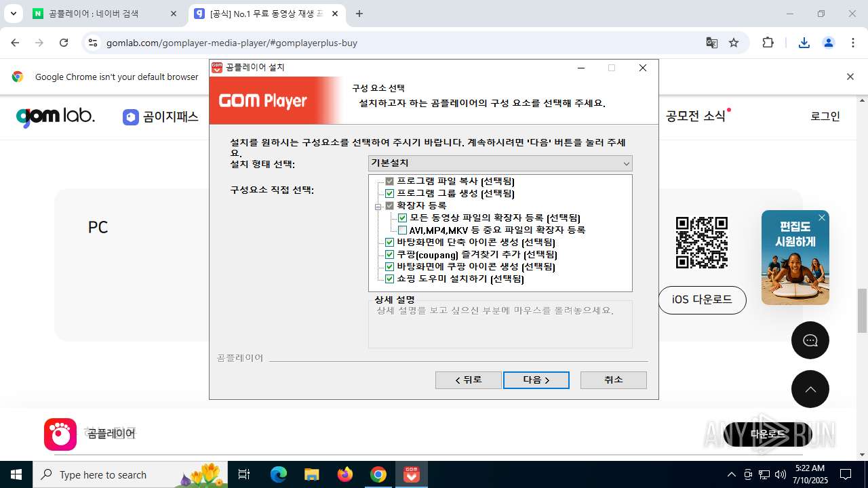Switch to [공식] No.1 무료 동영상 재생 tab
Image resolution: width=868 pixels, height=488 pixels.
[x=267, y=14]
